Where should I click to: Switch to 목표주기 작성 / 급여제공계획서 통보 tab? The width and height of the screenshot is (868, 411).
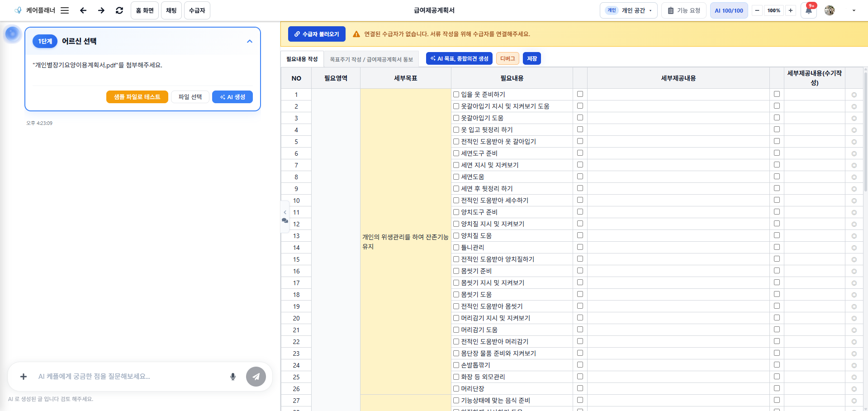pos(371,59)
